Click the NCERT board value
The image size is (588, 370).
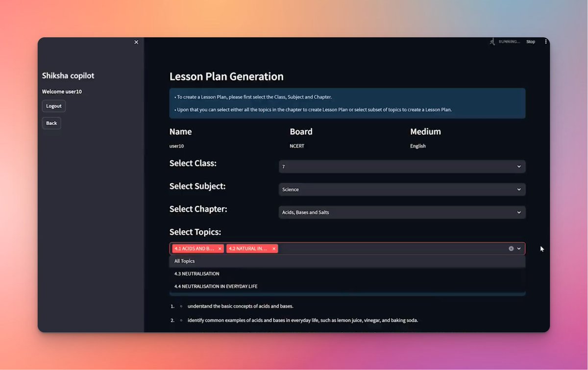[297, 146]
